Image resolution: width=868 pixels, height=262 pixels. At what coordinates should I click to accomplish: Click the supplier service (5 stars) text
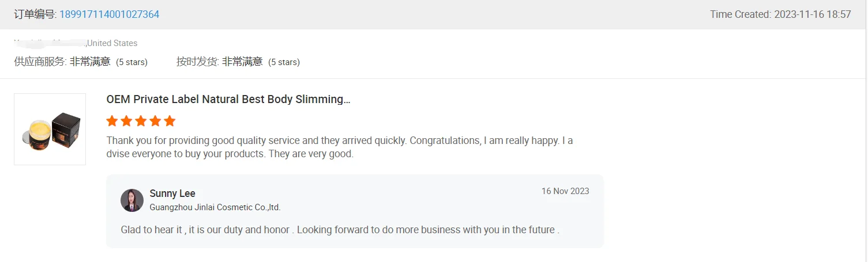coord(131,62)
